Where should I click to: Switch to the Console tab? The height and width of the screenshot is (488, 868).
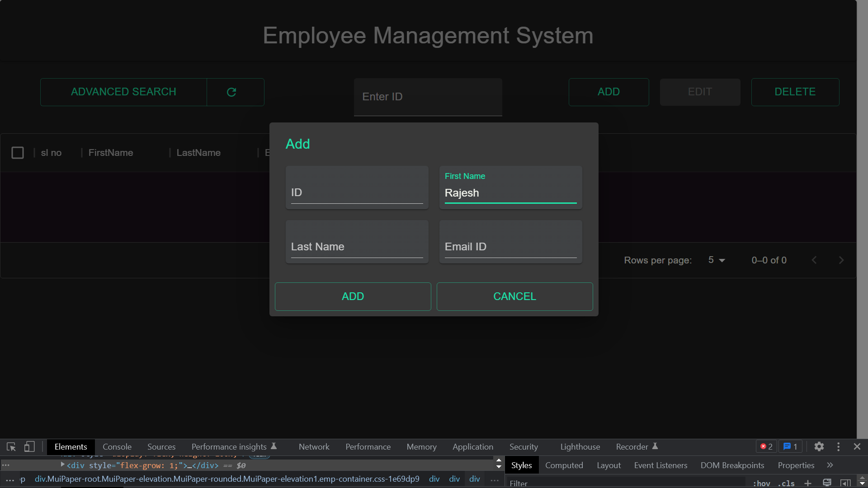117,447
